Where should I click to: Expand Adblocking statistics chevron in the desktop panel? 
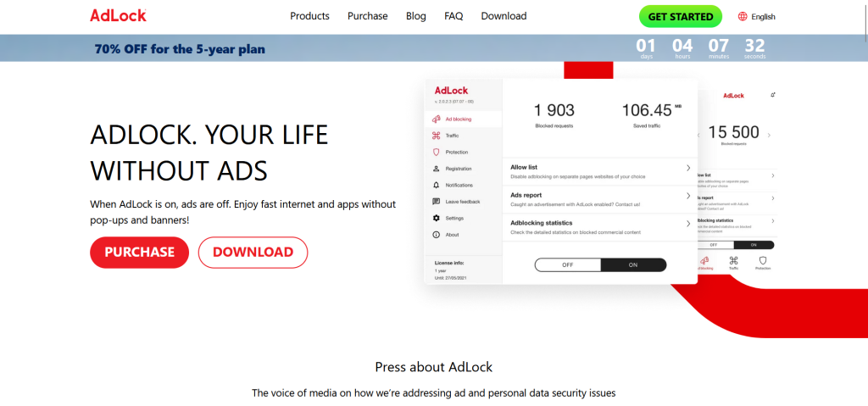click(688, 224)
